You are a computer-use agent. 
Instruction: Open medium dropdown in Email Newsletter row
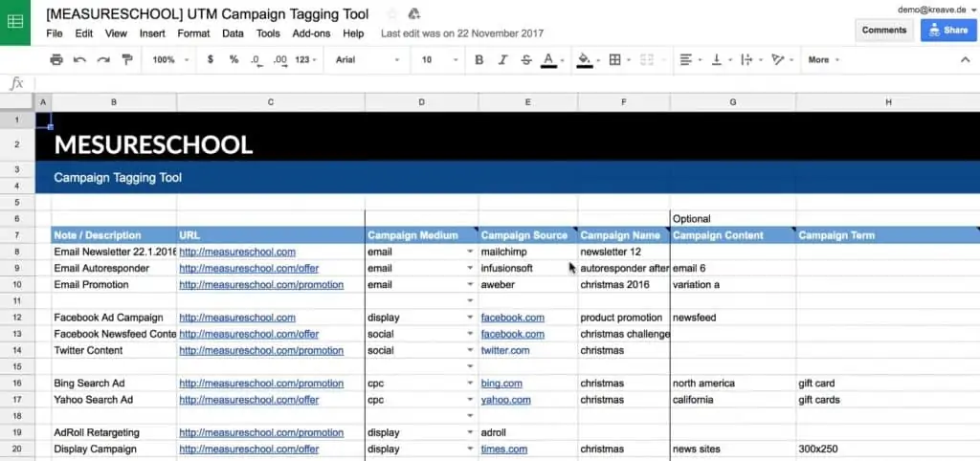click(470, 252)
